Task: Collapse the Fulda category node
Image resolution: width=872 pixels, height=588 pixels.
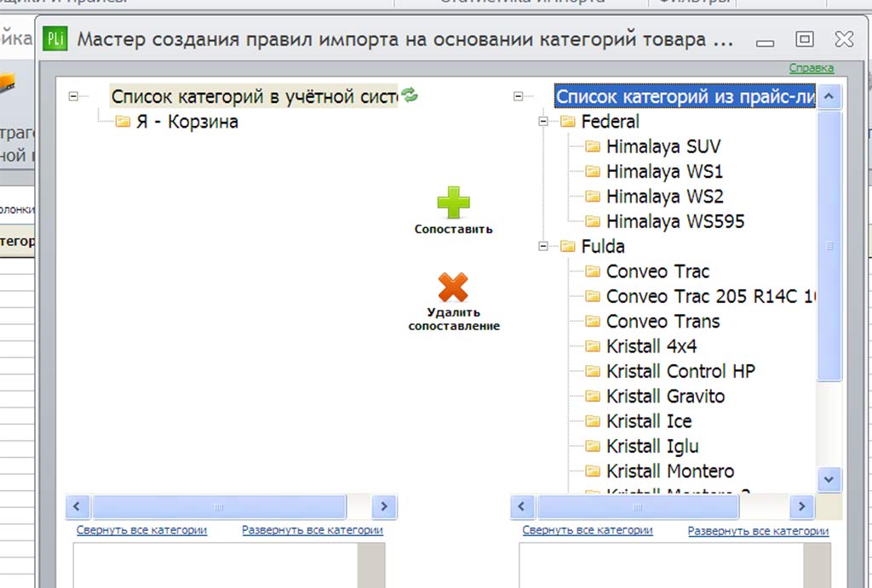Action: pos(543,246)
